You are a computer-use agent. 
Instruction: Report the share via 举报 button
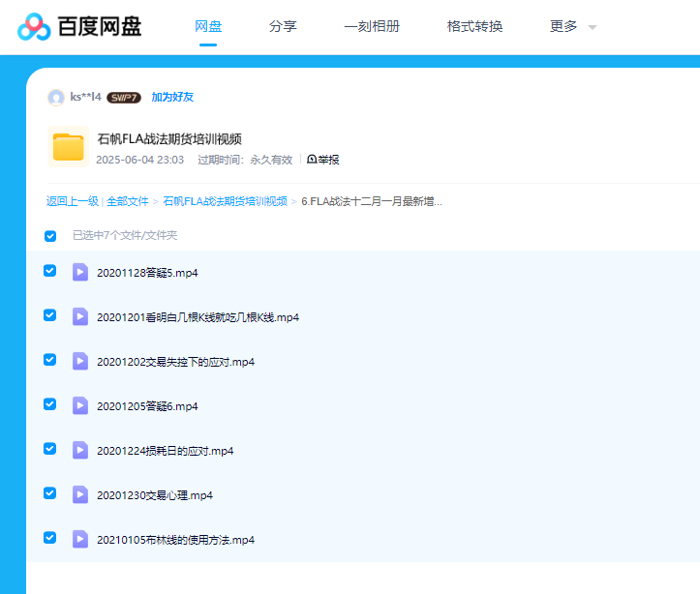pos(323,160)
